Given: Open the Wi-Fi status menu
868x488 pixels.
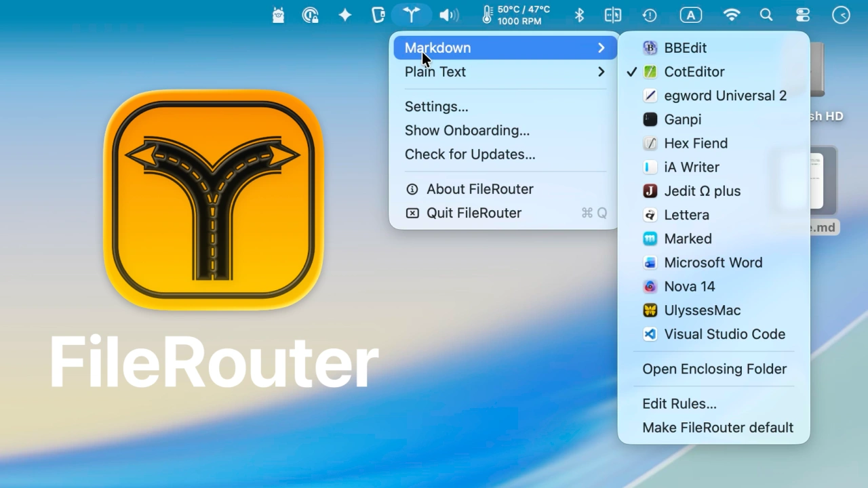Looking at the screenshot, I should [x=732, y=15].
